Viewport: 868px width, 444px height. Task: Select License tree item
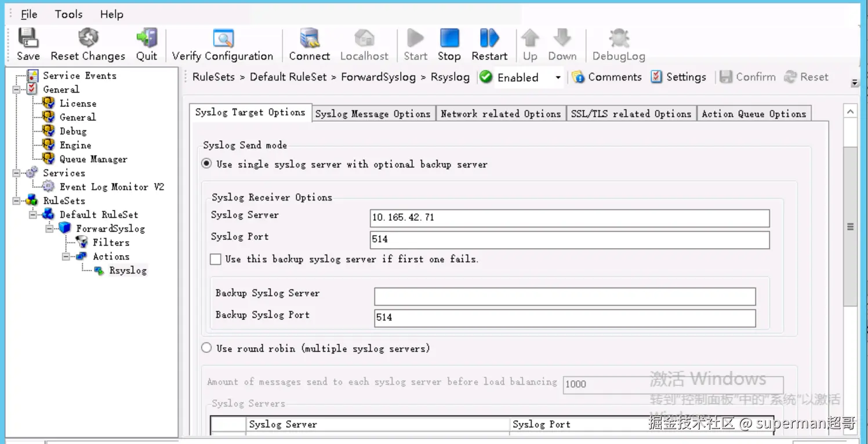click(x=78, y=103)
